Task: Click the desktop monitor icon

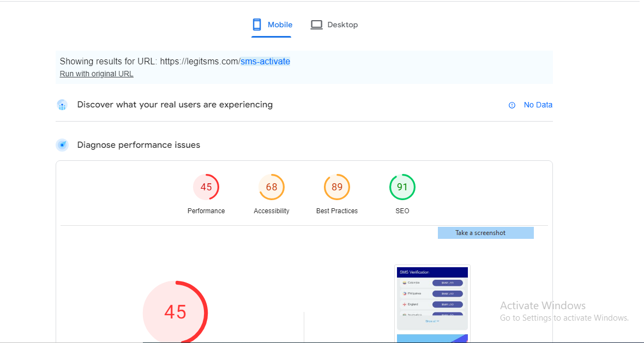Action: 316,25
